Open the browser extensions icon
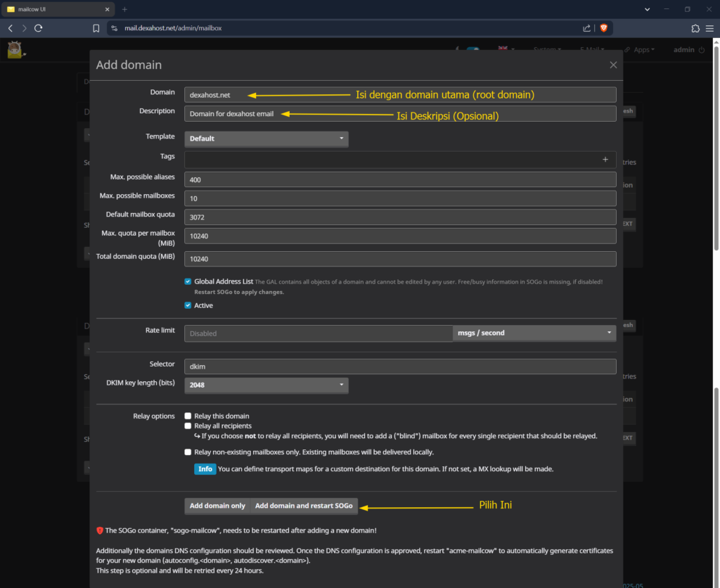Viewport: 720px width, 588px height. (695, 28)
